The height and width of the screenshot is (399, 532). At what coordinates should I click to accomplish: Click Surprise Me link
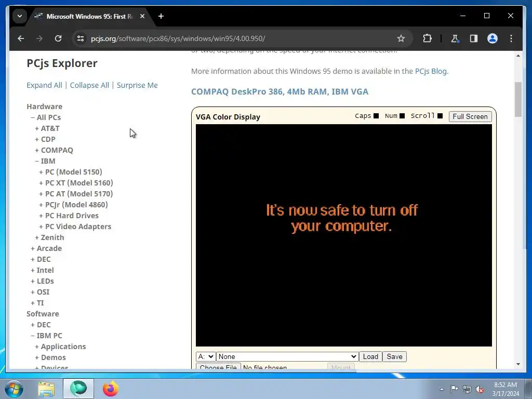(x=137, y=85)
